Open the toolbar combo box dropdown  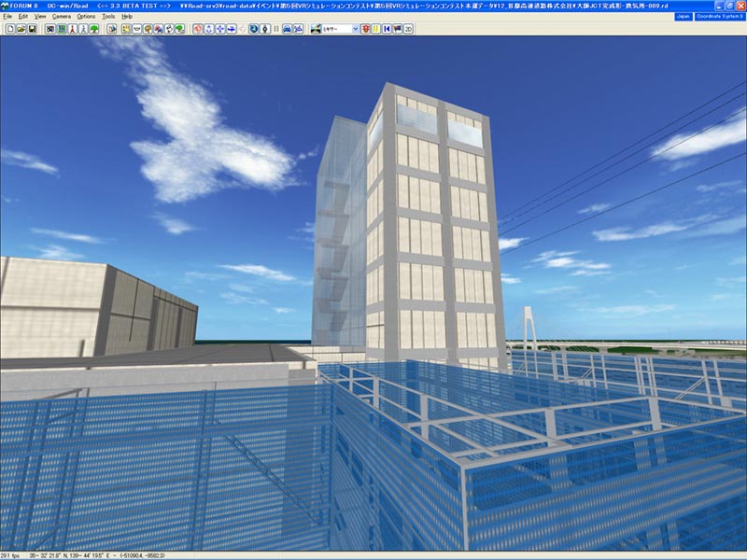click(355, 29)
